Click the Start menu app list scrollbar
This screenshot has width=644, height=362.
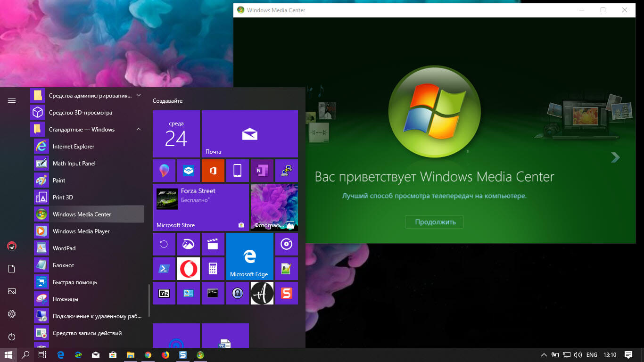point(149,300)
